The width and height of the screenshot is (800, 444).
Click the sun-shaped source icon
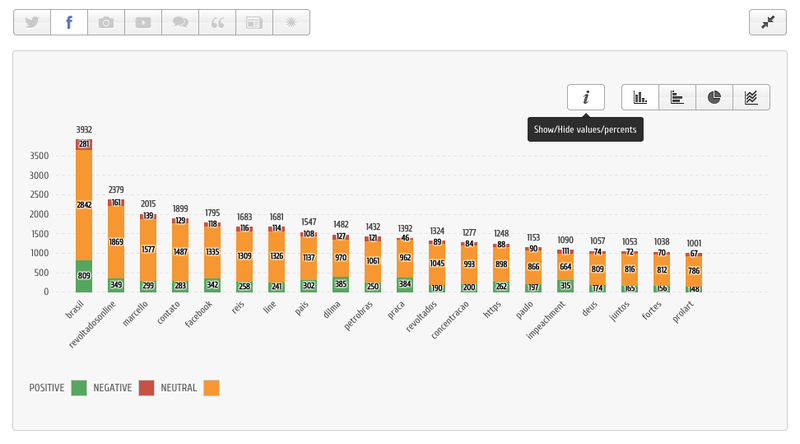(x=291, y=22)
